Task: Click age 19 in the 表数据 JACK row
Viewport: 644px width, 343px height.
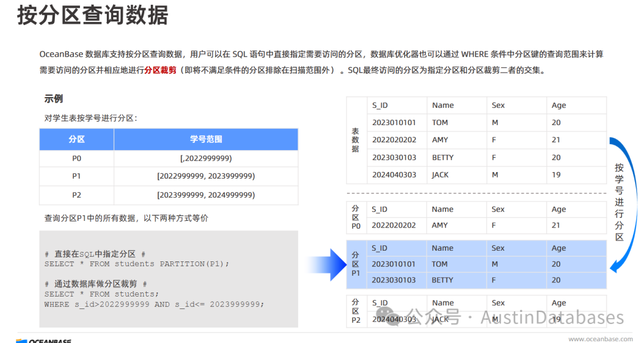Action: click(x=556, y=175)
